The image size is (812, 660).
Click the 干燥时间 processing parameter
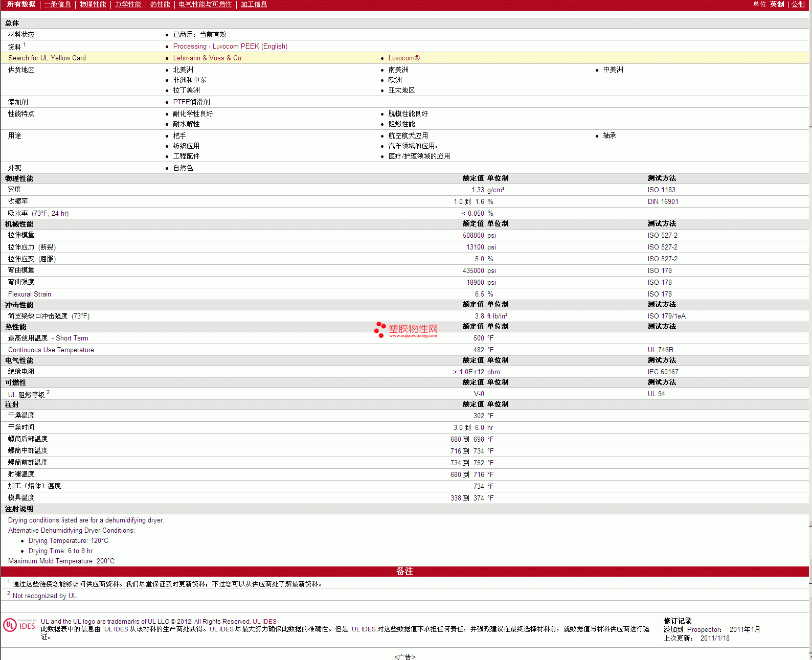(x=21, y=427)
